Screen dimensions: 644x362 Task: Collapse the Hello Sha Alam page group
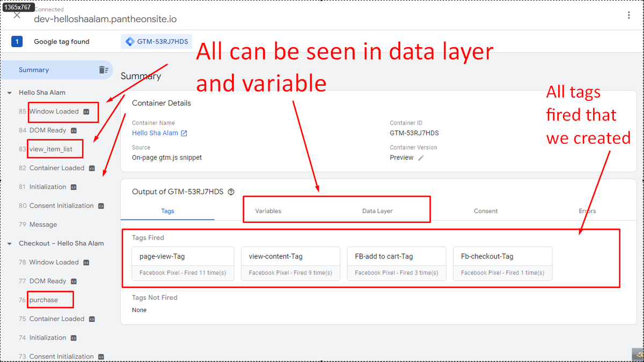click(10, 93)
